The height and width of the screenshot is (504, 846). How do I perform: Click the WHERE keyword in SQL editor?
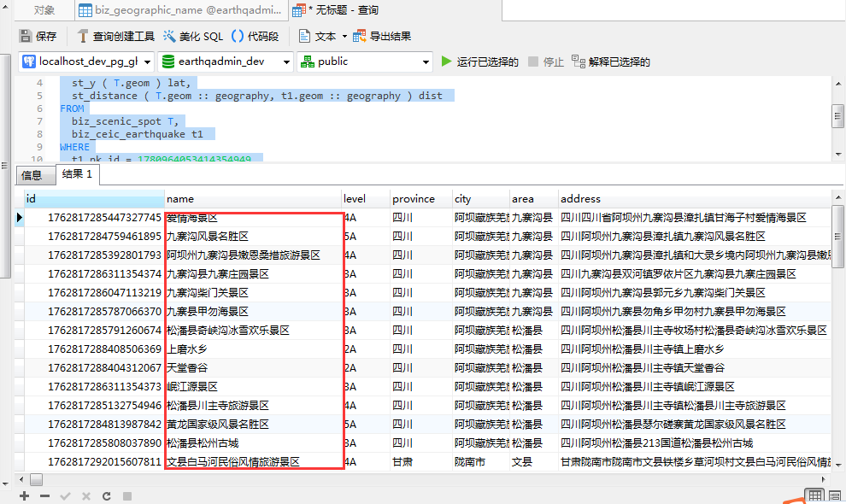[74, 147]
